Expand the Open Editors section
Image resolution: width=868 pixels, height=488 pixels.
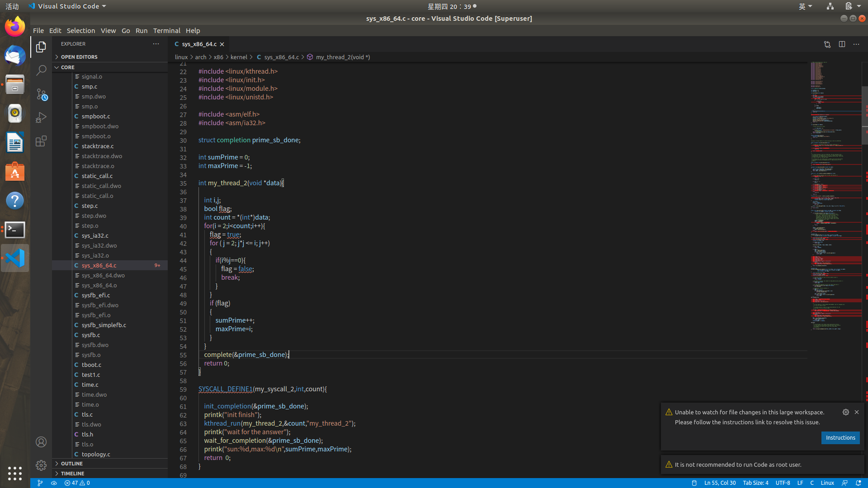110,57
